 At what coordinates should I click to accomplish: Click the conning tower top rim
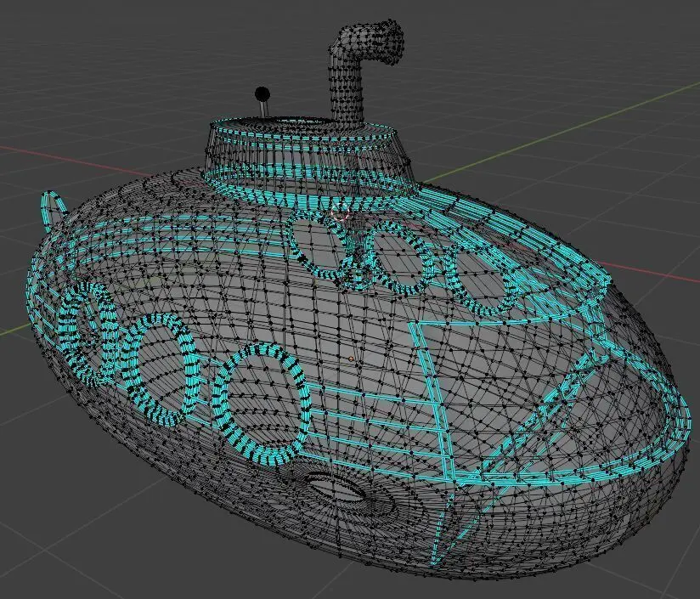click(302, 127)
